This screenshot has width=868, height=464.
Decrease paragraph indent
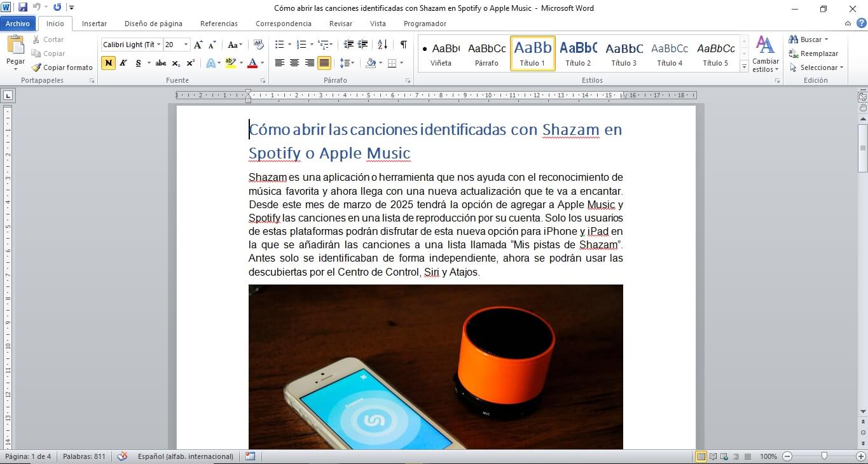coord(348,45)
